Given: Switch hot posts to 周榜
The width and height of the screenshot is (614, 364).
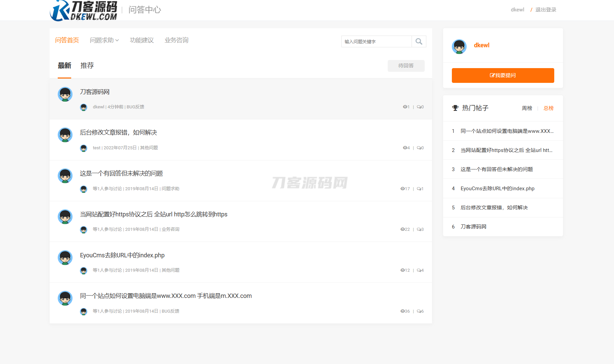Looking at the screenshot, I should (x=527, y=108).
